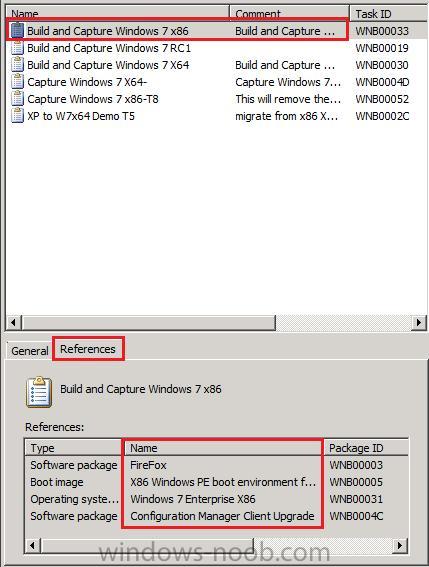This screenshot has height=567, width=429.
Task: Click comment 'migrate from x86 X...'
Action: click(x=286, y=116)
